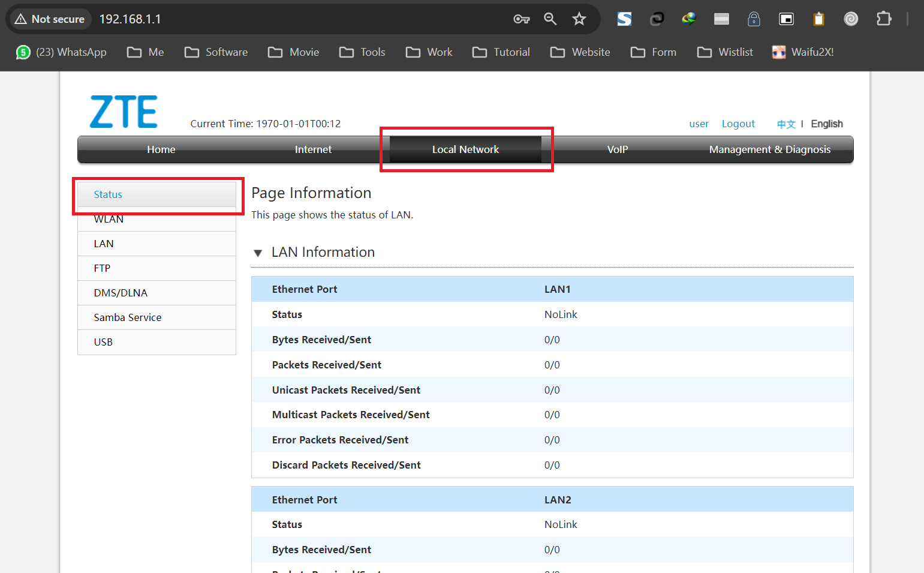Click Multicast Packets Received/Sent label
Screen dimensions: 924x573
[x=351, y=415]
